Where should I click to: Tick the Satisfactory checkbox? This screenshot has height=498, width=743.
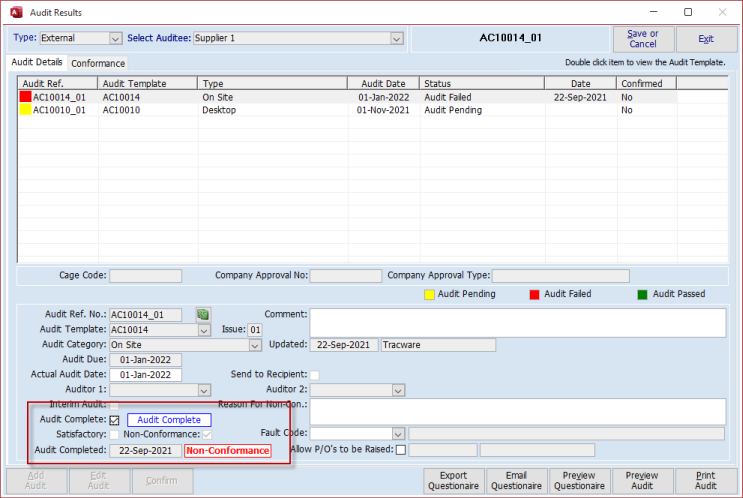[x=114, y=435]
